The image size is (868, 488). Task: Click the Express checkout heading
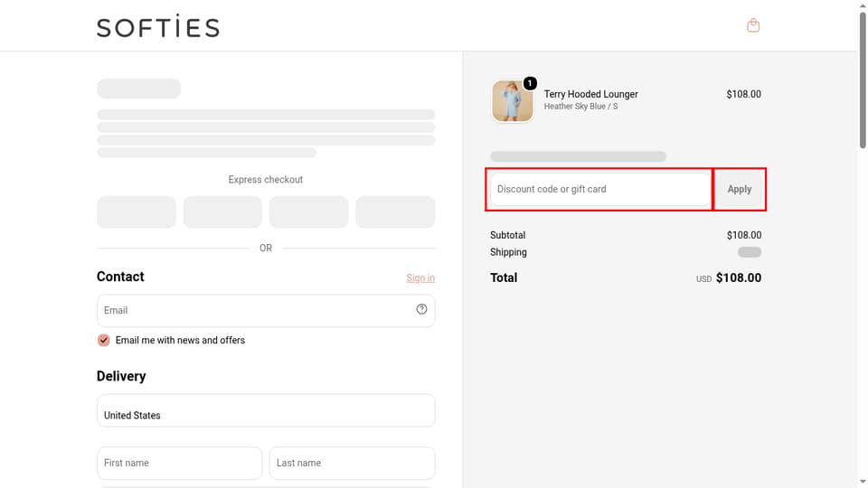[x=266, y=180]
